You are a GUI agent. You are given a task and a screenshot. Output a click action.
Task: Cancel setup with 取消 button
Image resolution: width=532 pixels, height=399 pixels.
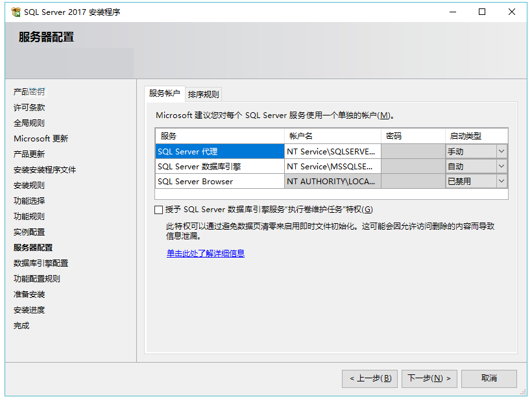coord(489,378)
